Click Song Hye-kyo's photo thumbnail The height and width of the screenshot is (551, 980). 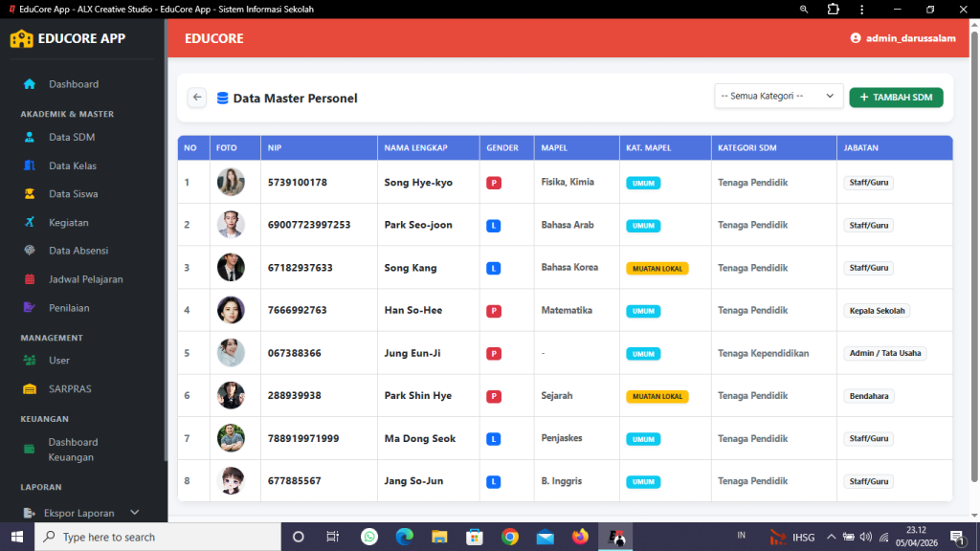231,183
